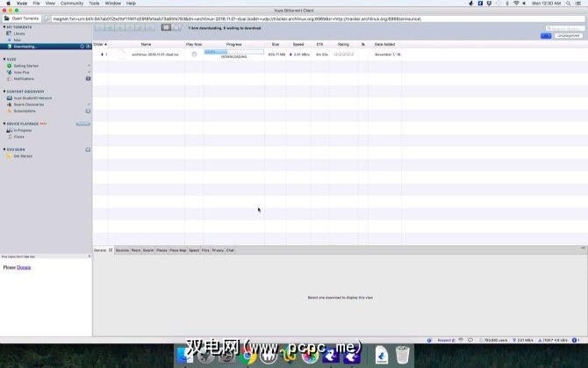
Task: Collapse the Vuze sidebar section
Action: (x=4, y=59)
